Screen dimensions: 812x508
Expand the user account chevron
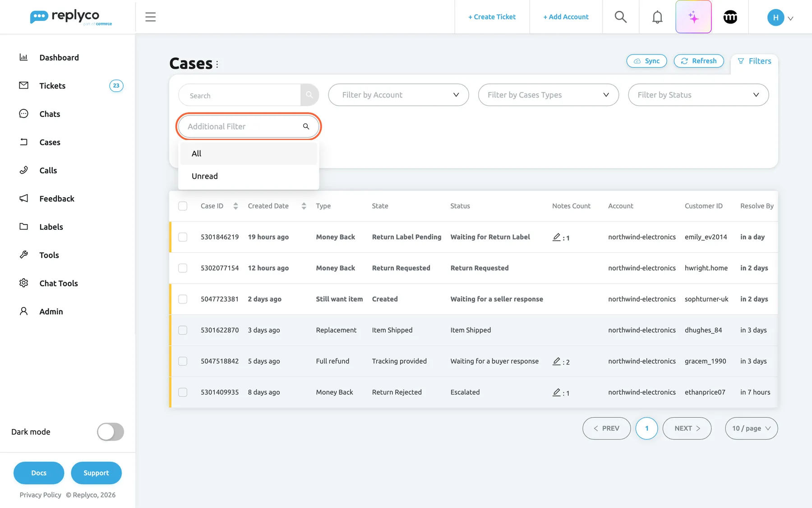click(x=790, y=19)
